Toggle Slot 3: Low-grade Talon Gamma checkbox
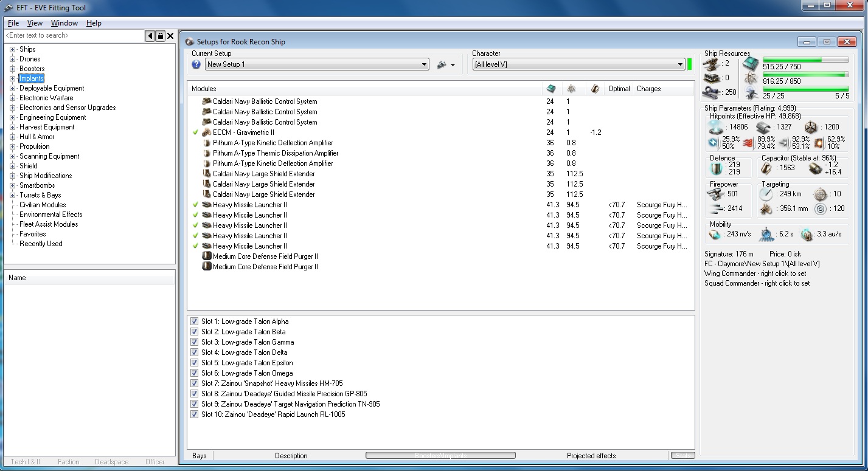868x471 pixels. click(x=195, y=342)
